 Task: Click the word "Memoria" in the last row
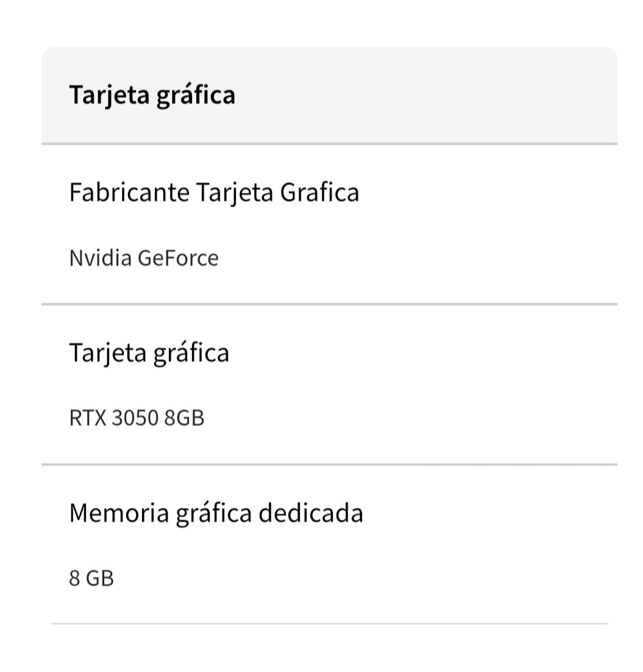point(118,513)
